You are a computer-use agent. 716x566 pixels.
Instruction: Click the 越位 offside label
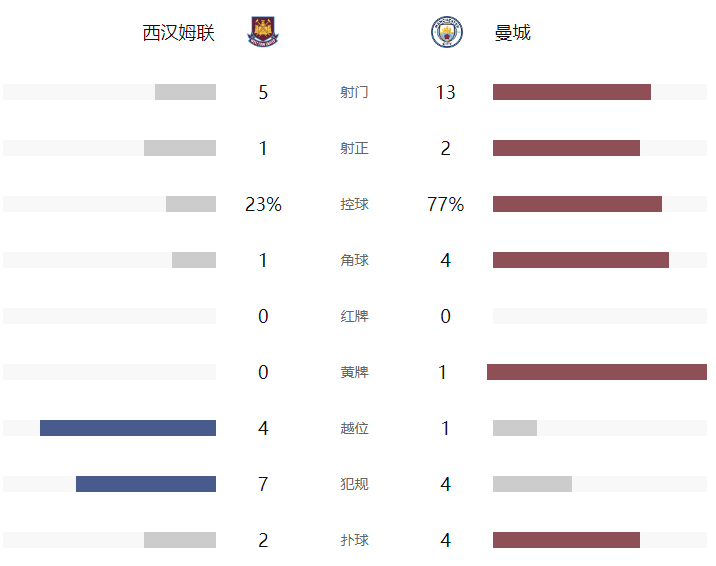pos(354,429)
